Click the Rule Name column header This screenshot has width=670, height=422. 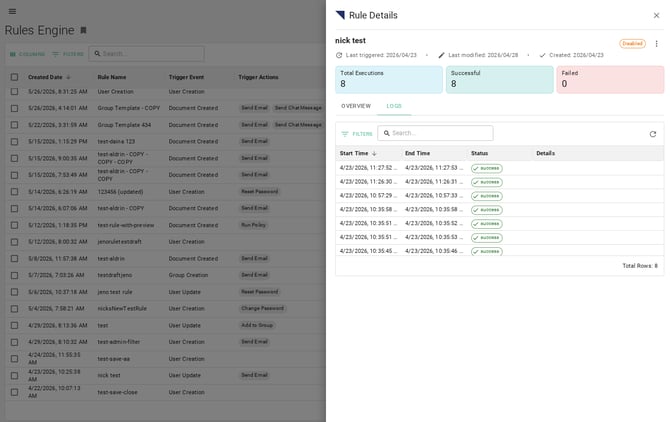(x=112, y=77)
